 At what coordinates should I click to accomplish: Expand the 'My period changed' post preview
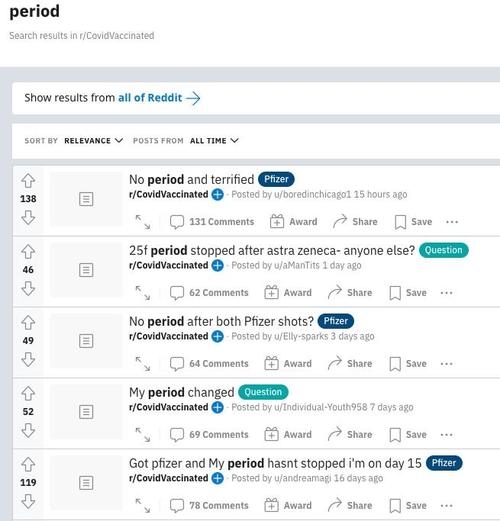(x=143, y=435)
